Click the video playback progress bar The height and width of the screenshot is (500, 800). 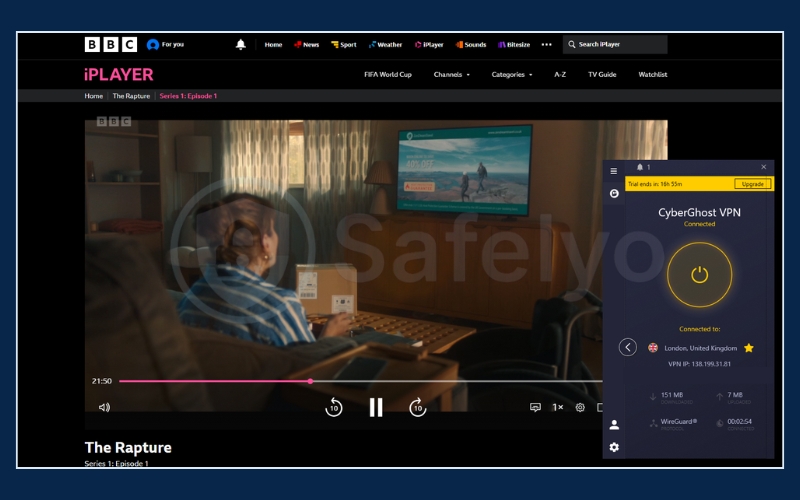360,381
